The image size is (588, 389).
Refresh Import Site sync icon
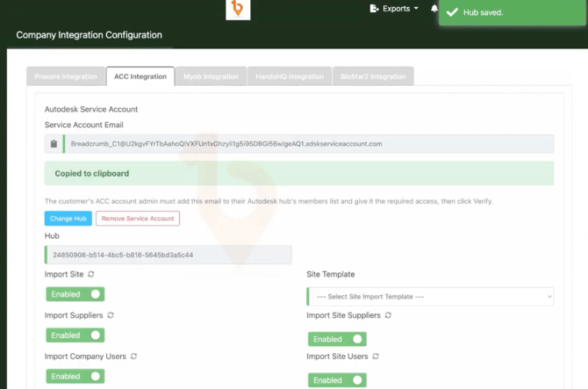tap(90, 274)
